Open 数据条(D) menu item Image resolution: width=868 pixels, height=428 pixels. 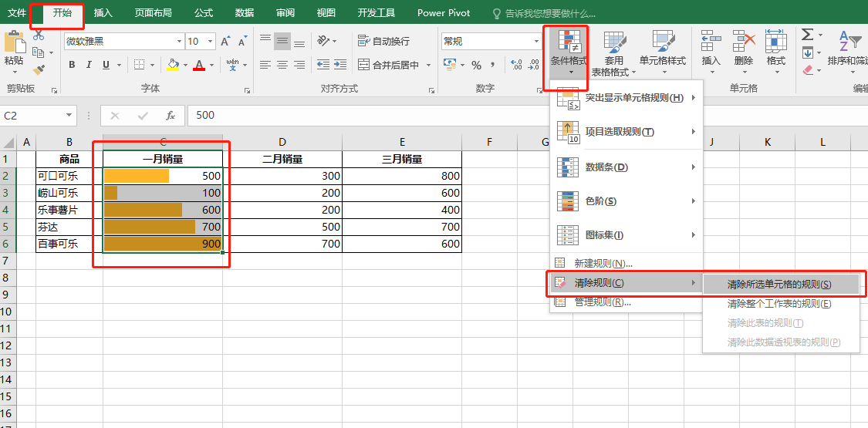pyautogui.click(x=626, y=167)
